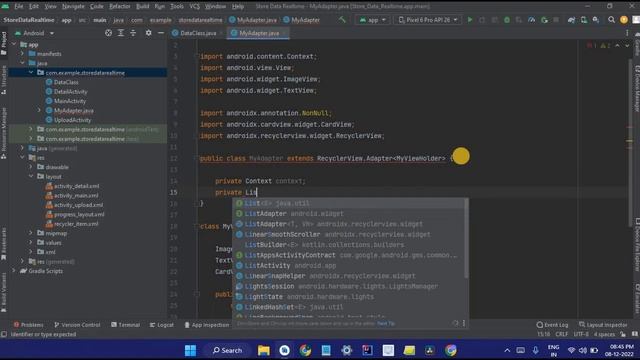Toggle tool window bars icon in the bottom-left corner
The width and height of the screenshot is (640, 360).
4,334
